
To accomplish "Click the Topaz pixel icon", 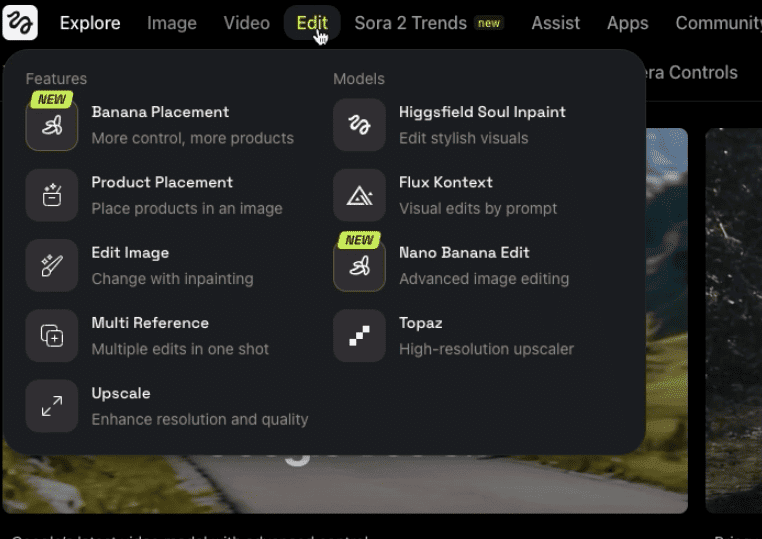I will [359, 336].
